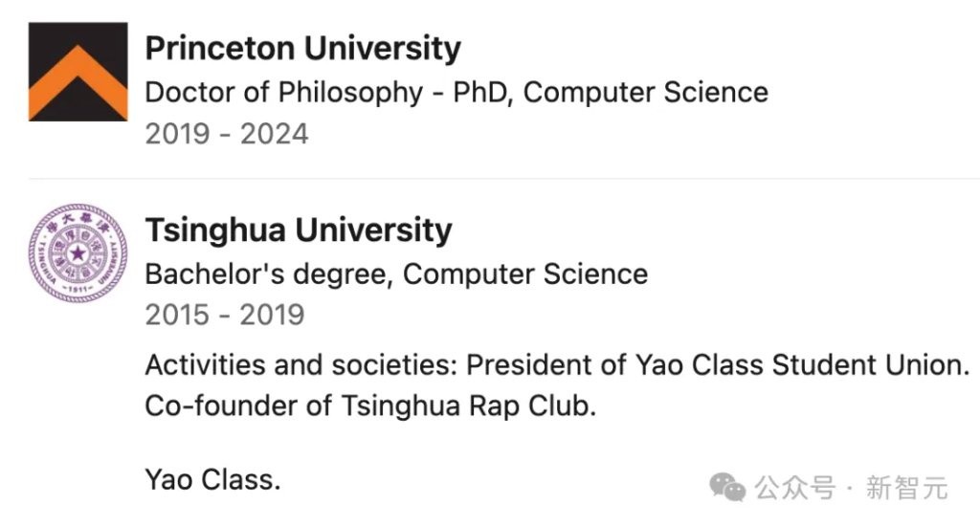Click the "Yao Class Student Union" phrase

click(x=802, y=365)
